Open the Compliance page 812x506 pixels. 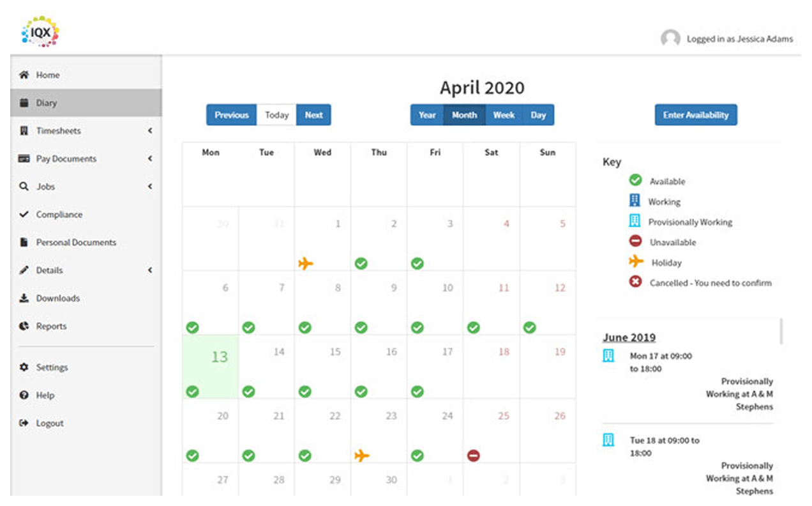59,215
